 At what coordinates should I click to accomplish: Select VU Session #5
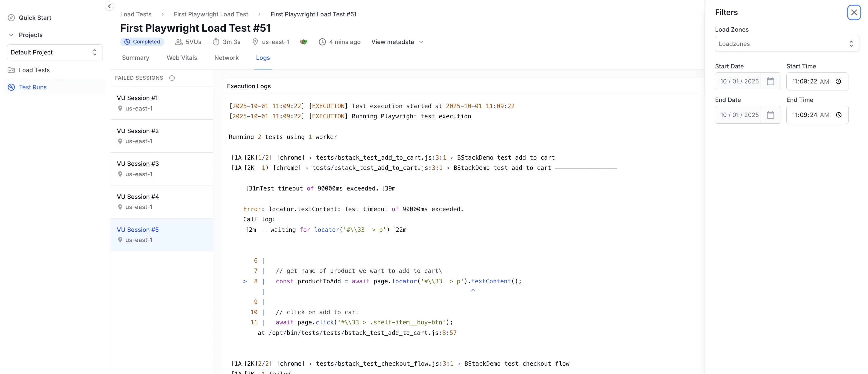pyautogui.click(x=161, y=234)
